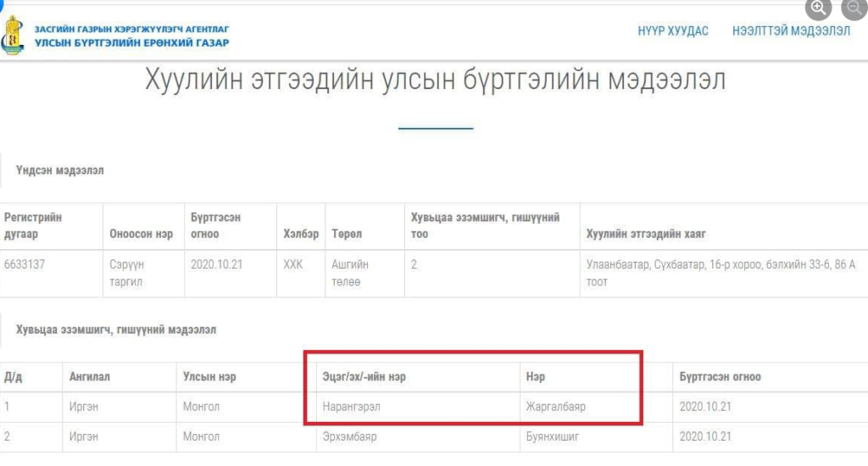Click the Эцэг/эх/-ийн нэр column header
Viewport: 868px width, 466px height.
(x=364, y=377)
